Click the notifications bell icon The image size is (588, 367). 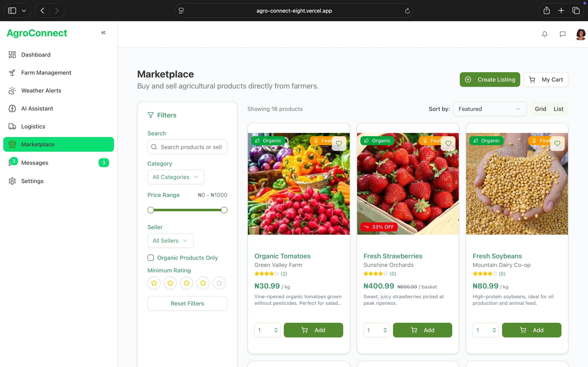[545, 34]
